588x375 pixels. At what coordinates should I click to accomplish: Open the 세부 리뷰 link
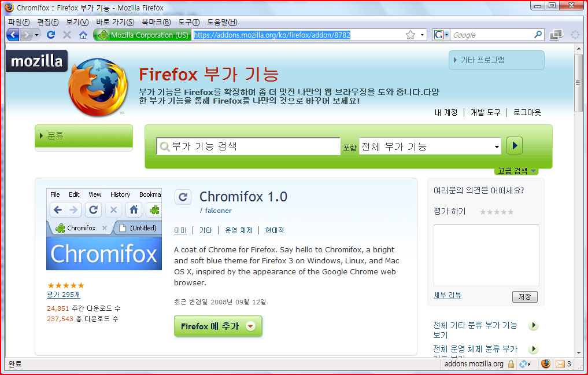pos(448,295)
